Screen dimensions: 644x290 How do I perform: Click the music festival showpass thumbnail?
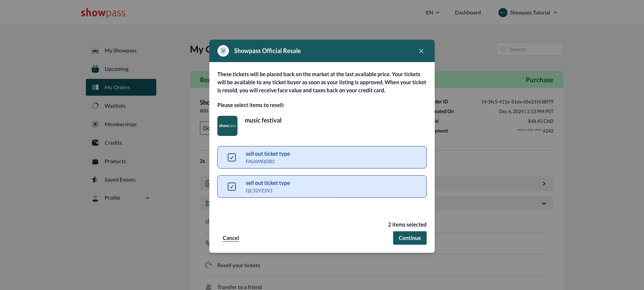point(227,126)
